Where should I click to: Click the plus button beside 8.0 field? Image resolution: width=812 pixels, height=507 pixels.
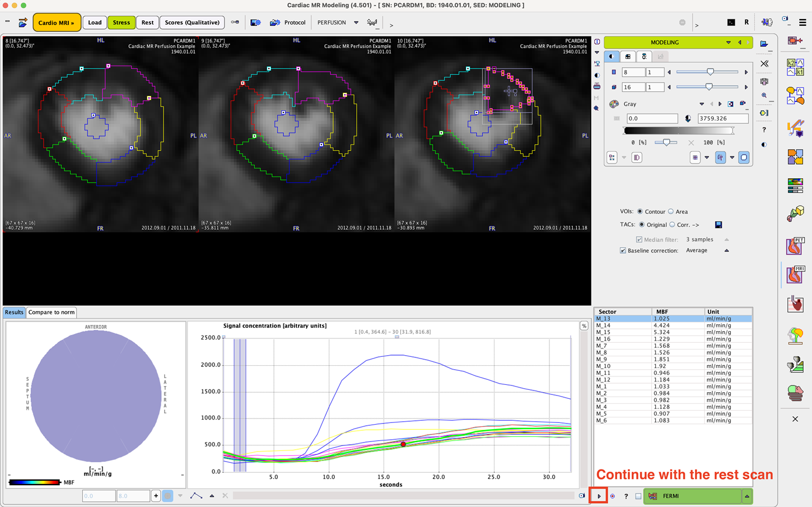(156, 496)
